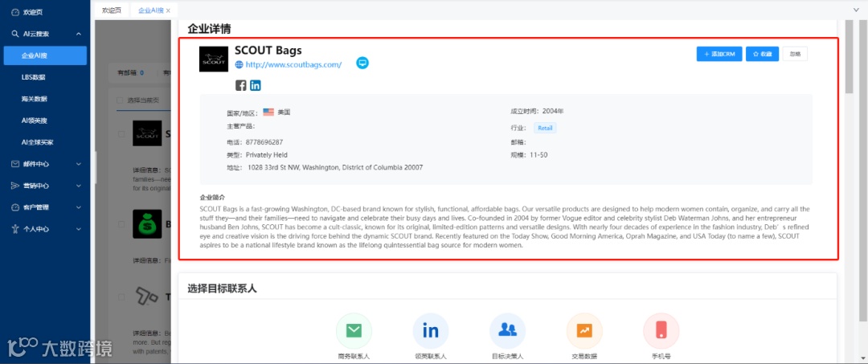Open 领英联系人 LinkedIn circle icon
Viewport: 868px width, 364px height.
point(431,331)
